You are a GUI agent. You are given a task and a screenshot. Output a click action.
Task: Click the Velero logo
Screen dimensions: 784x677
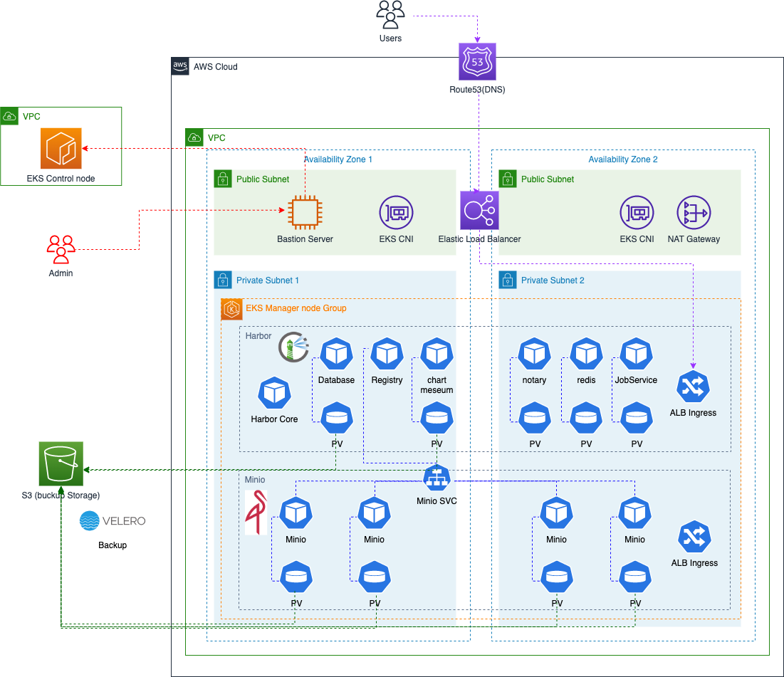pos(113,521)
